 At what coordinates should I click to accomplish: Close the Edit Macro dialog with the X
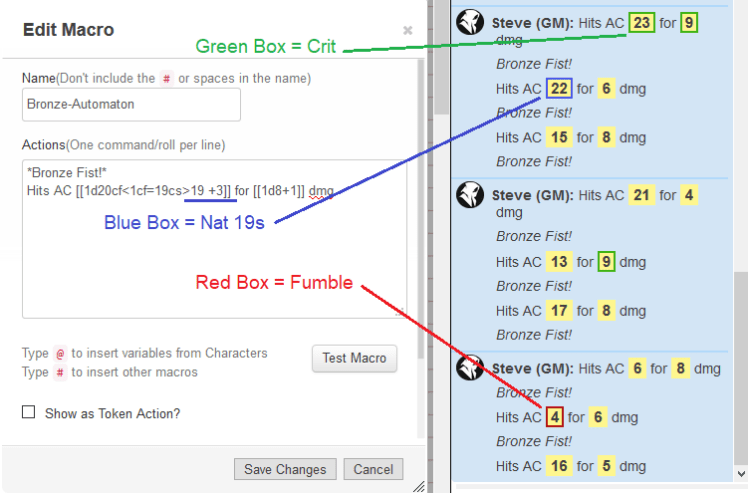[x=407, y=31]
